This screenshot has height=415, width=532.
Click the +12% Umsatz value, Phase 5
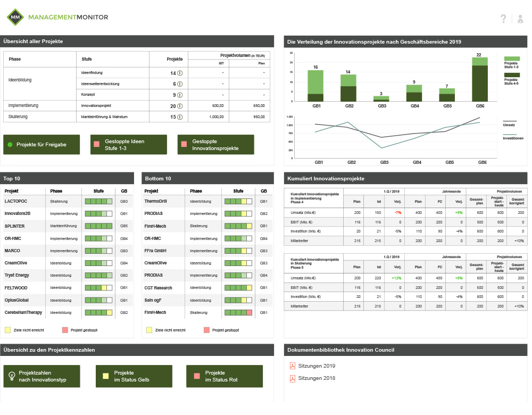(x=397, y=278)
